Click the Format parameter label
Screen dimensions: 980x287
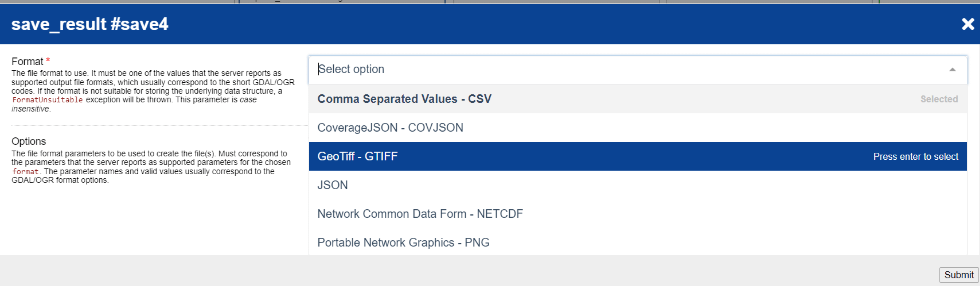27,62
